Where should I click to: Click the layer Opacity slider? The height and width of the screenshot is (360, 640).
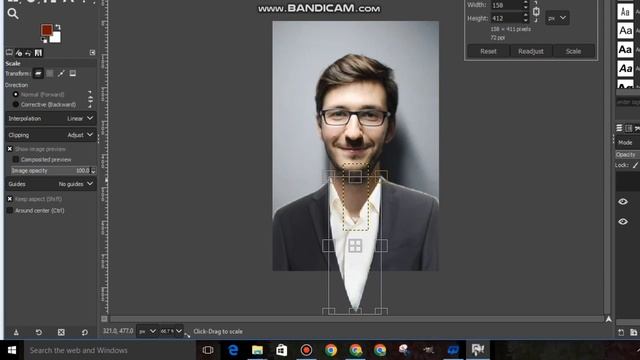point(628,155)
